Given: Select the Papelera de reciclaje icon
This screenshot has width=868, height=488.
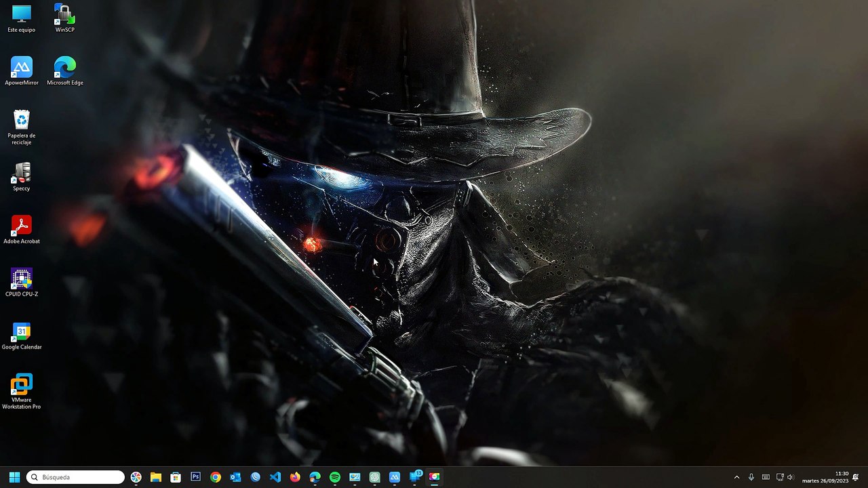Looking at the screenshot, I should click(22, 127).
